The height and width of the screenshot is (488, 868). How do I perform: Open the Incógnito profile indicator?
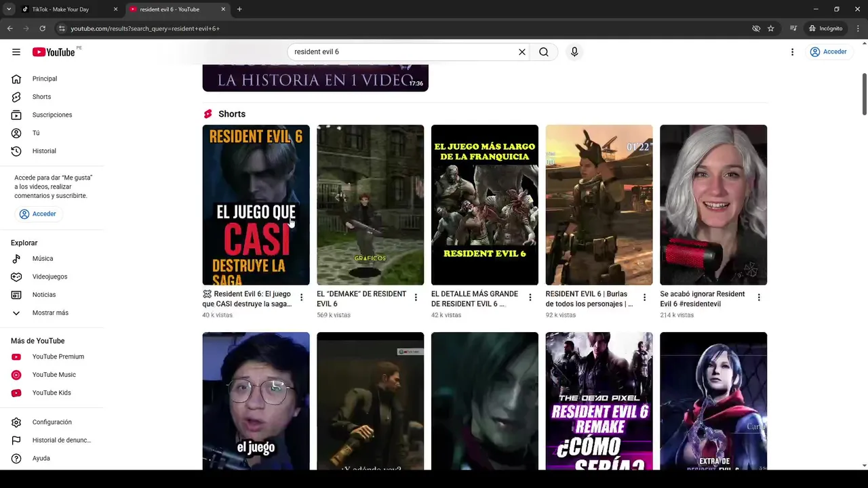tap(825, 28)
